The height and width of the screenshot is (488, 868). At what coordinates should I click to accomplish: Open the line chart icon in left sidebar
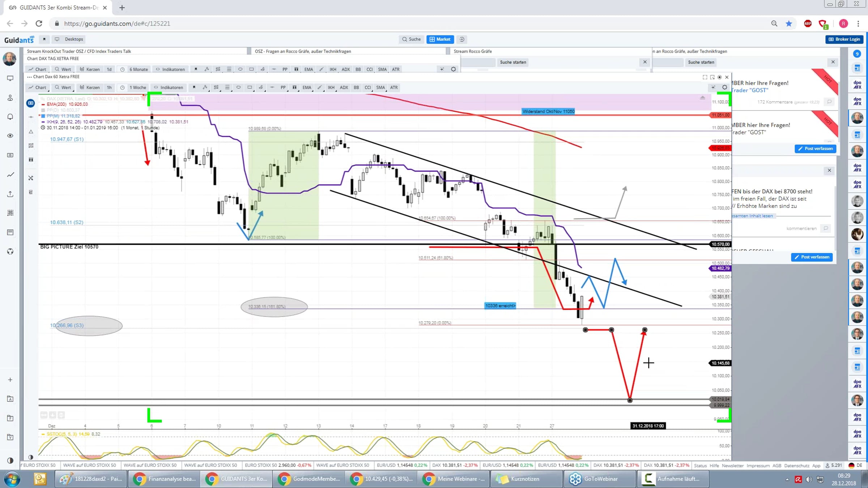pyautogui.click(x=10, y=175)
